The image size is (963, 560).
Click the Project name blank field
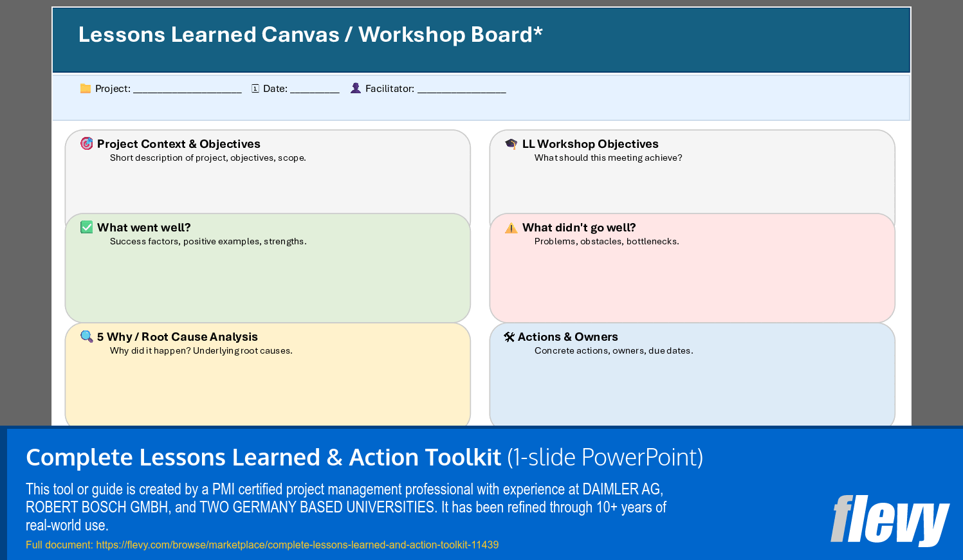(187, 89)
